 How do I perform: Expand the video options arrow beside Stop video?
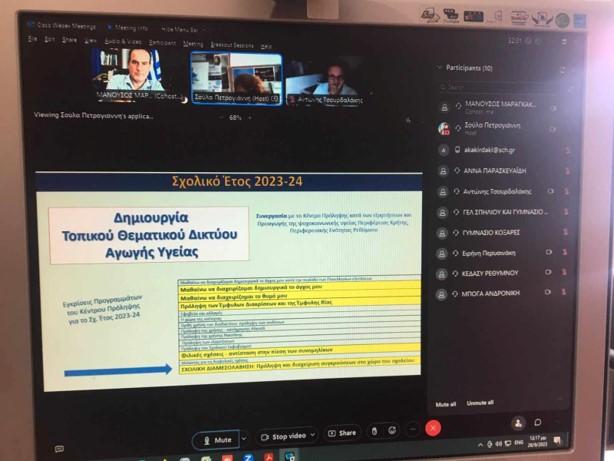(314, 436)
